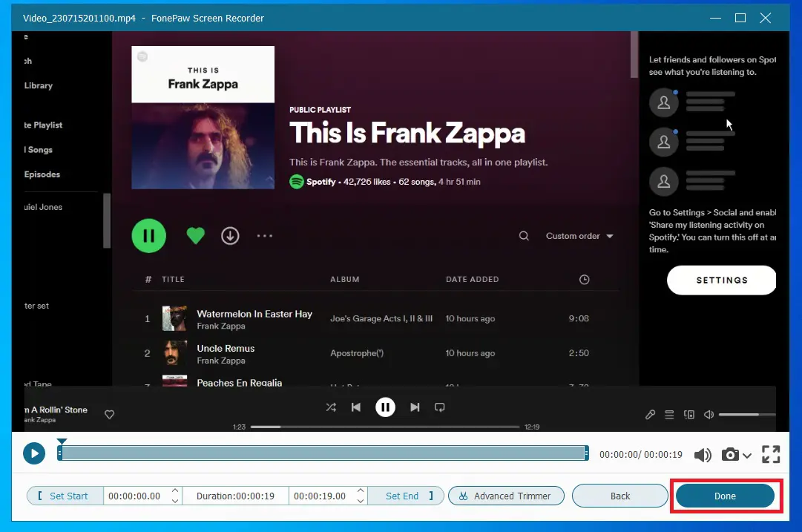Open the play queue
The height and width of the screenshot is (532, 802).
pos(669,414)
